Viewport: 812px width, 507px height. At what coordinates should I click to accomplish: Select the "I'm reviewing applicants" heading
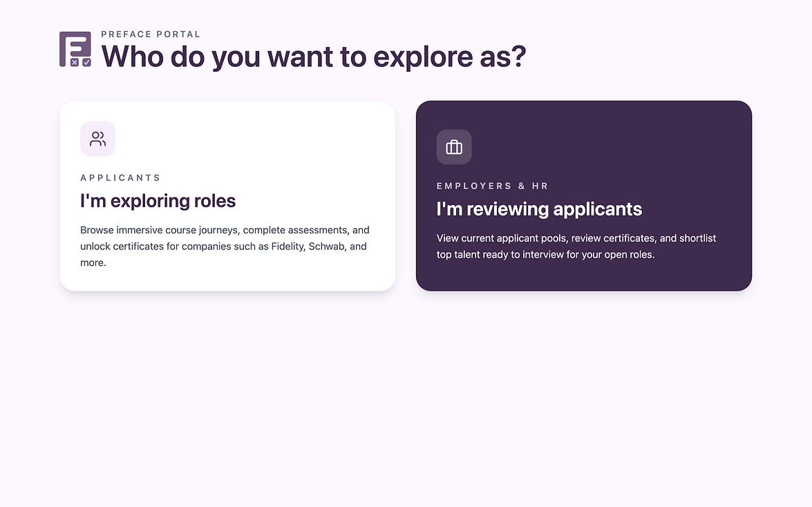539,209
